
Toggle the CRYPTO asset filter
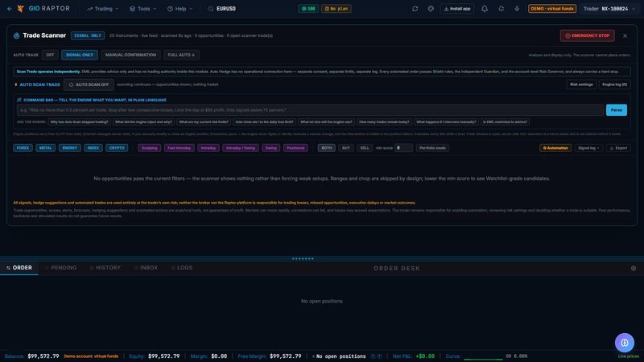(117, 148)
